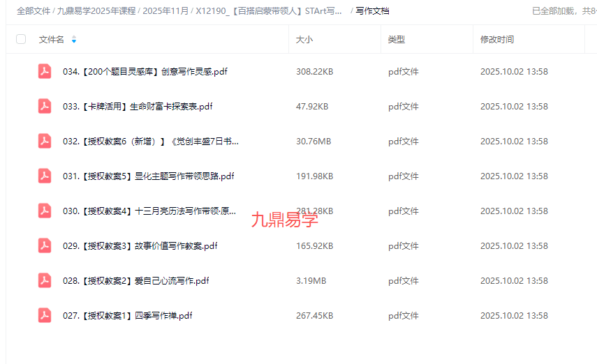Click the PDF icon for file 030 十三月亮历法

tap(45, 211)
